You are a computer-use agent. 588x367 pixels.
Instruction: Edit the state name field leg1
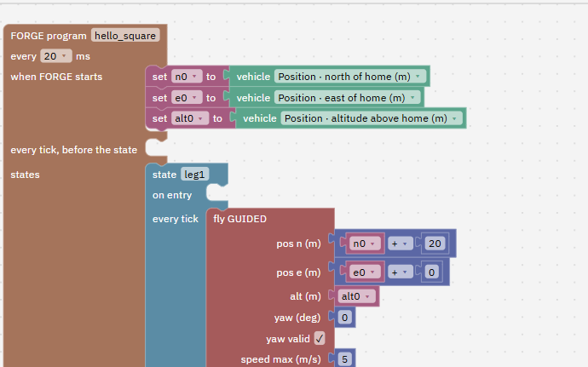pyautogui.click(x=194, y=175)
